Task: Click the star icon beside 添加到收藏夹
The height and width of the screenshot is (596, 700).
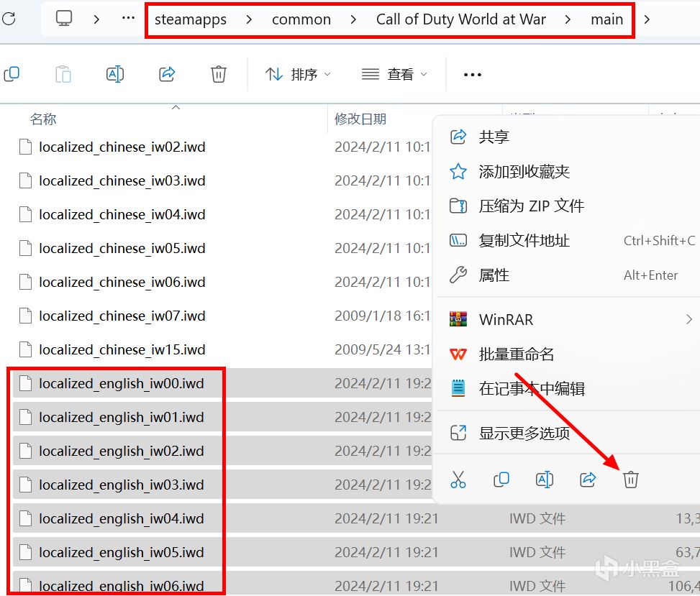Action: (458, 171)
